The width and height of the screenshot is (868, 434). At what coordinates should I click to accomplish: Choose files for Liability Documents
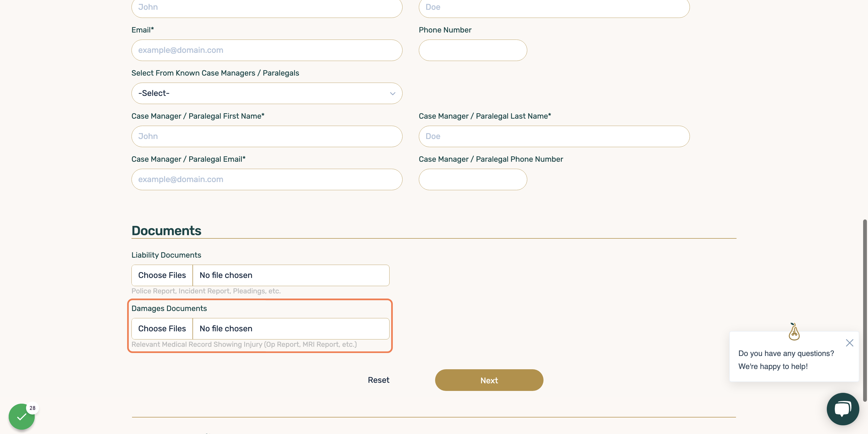162,275
